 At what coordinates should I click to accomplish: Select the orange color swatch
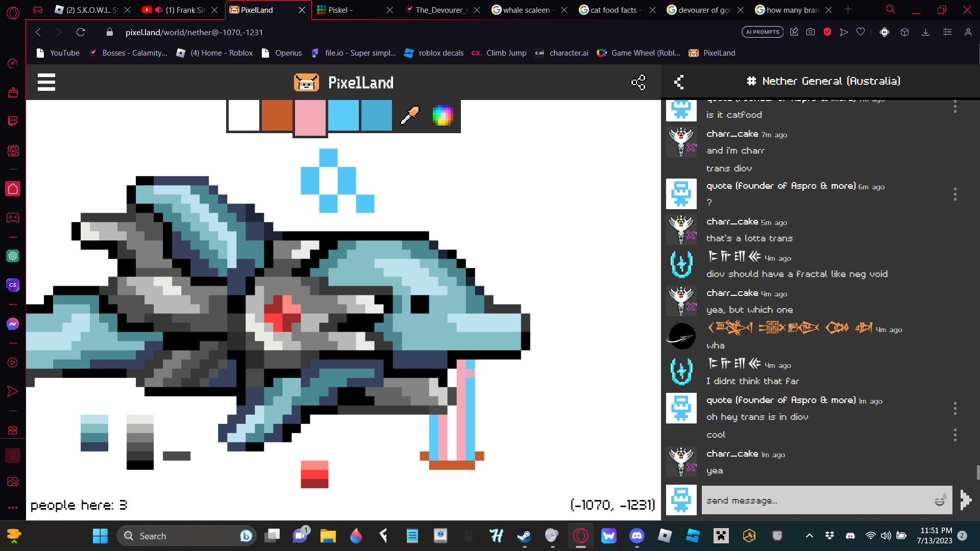tap(277, 116)
